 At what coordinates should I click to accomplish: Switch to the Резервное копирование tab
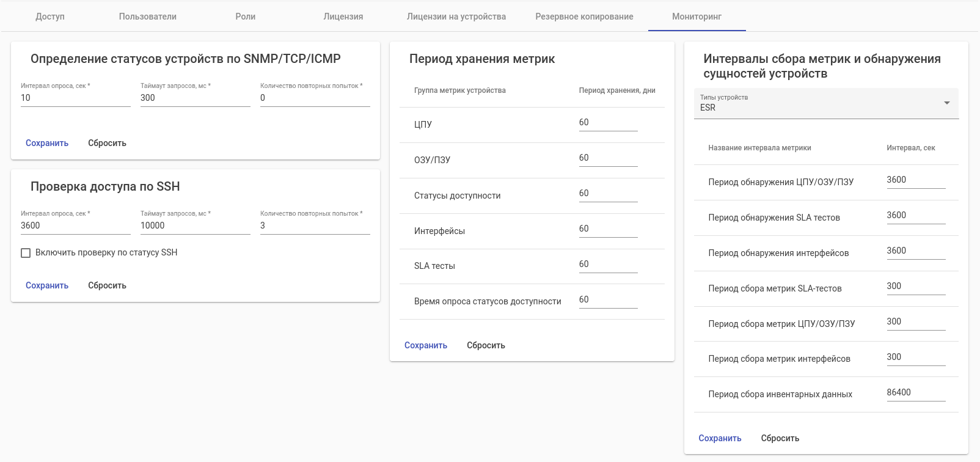584,16
